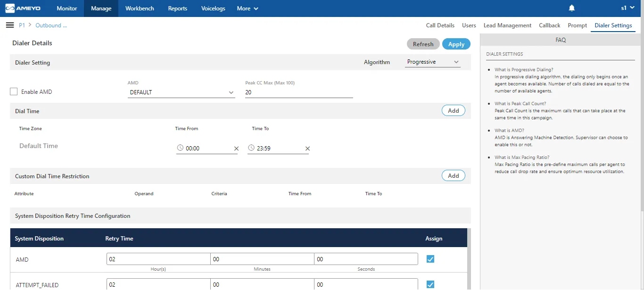Click the disposition table vertical scrollbar
Viewport: 644px width, 290px height.
tap(469, 258)
